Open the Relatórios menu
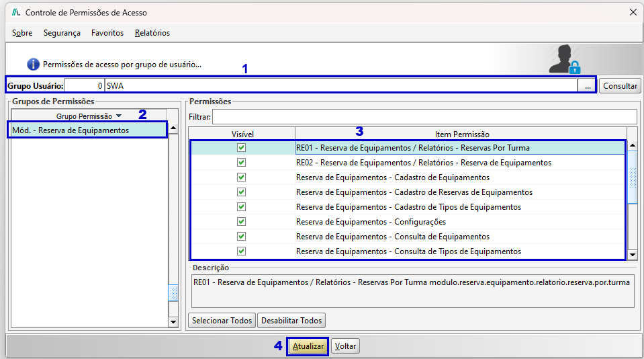 coord(152,33)
